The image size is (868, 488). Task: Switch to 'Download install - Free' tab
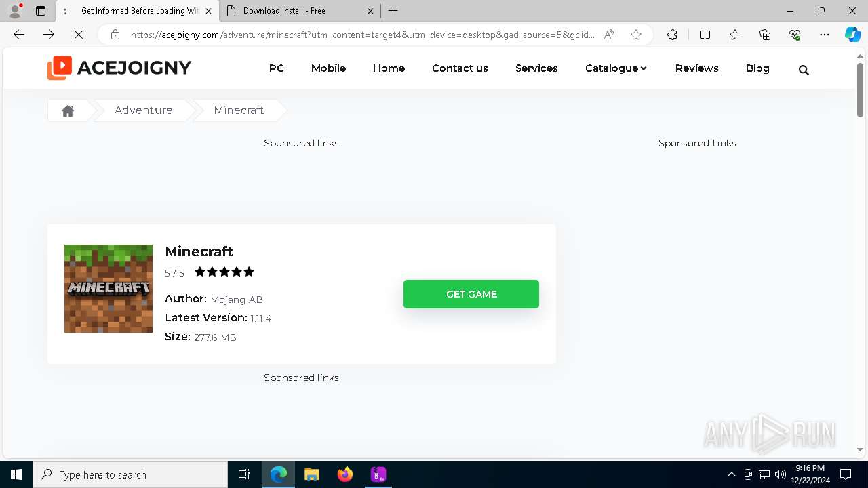(x=299, y=11)
